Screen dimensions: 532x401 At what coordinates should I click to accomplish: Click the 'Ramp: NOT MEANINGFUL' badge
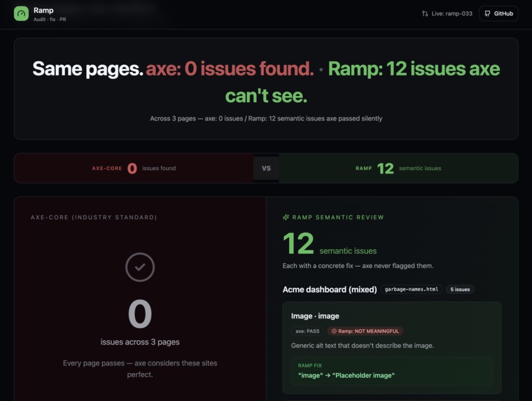pos(365,331)
